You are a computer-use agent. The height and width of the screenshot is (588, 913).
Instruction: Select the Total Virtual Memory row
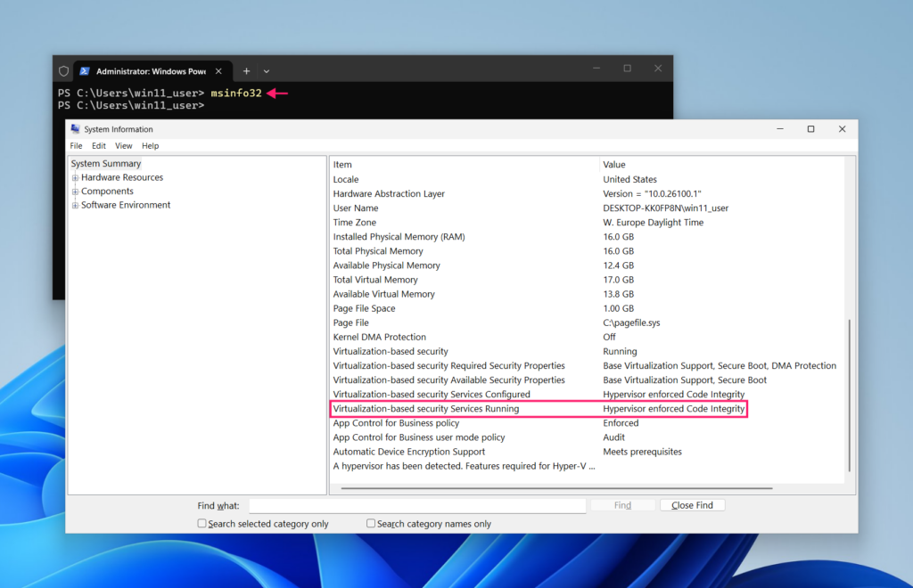point(587,280)
